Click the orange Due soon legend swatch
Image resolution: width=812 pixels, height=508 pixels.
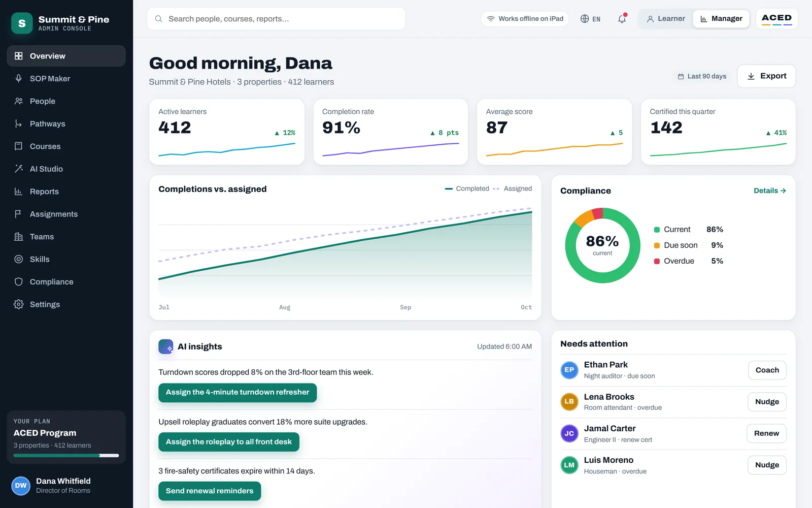click(x=657, y=245)
